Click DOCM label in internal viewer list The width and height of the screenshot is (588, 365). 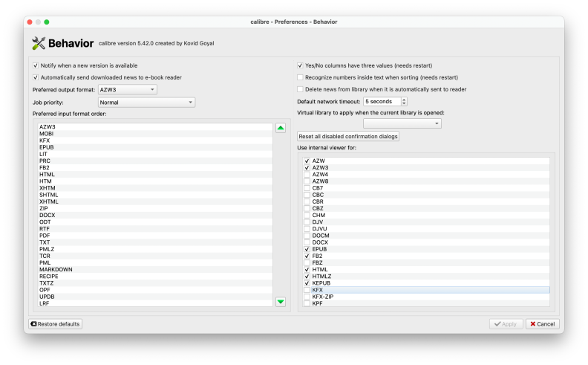(321, 236)
